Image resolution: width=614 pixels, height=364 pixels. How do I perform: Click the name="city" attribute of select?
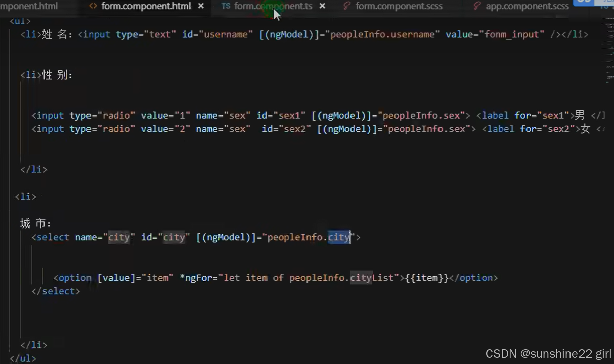tap(105, 237)
